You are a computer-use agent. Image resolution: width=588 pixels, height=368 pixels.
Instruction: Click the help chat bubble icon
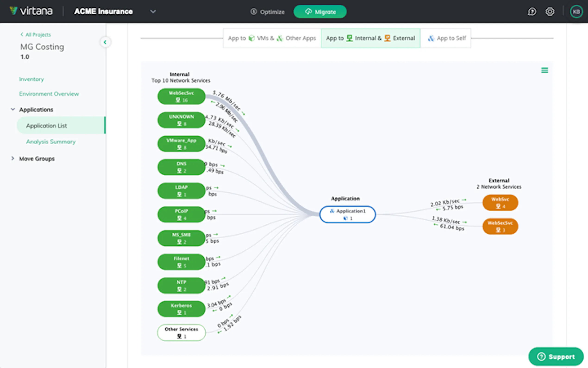pos(532,11)
